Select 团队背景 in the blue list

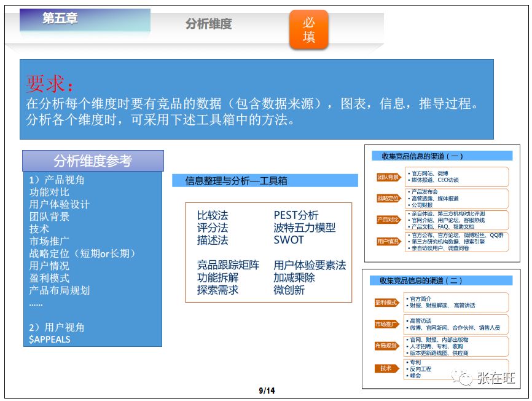pyautogui.click(x=49, y=216)
